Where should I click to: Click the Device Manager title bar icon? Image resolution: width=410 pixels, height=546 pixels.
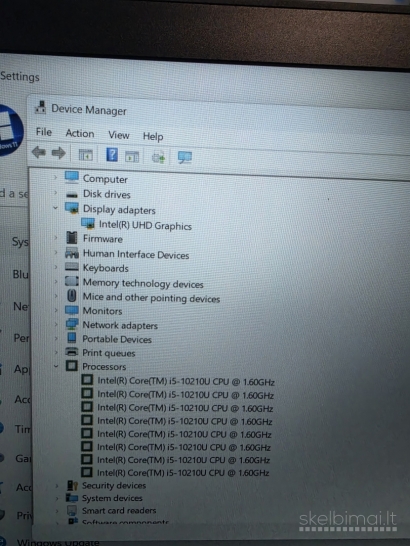tap(40, 107)
